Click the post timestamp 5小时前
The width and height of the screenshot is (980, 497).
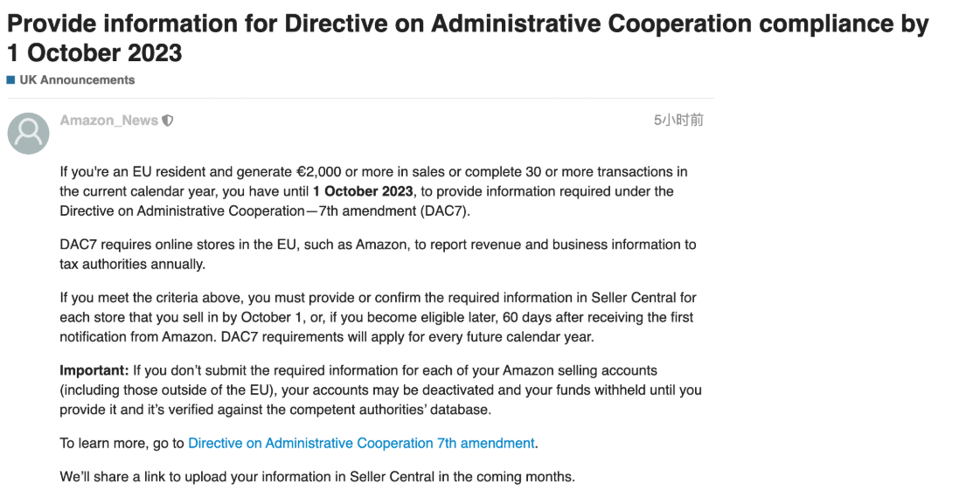click(x=678, y=121)
